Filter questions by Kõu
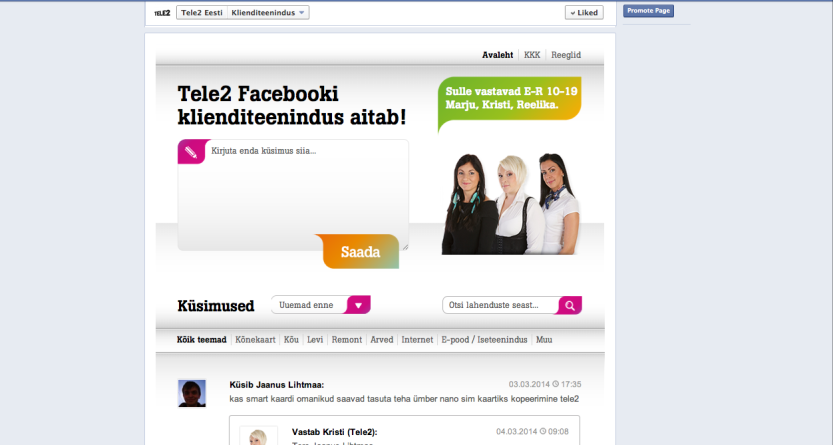This screenshot has height=445, width=833. [x=291, y=340]
